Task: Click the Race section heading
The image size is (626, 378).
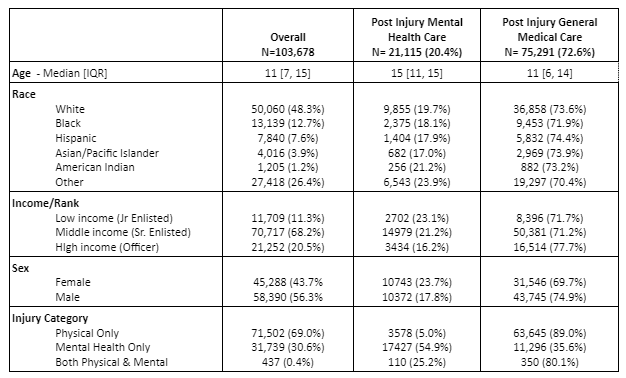Action: pos(24,94)
